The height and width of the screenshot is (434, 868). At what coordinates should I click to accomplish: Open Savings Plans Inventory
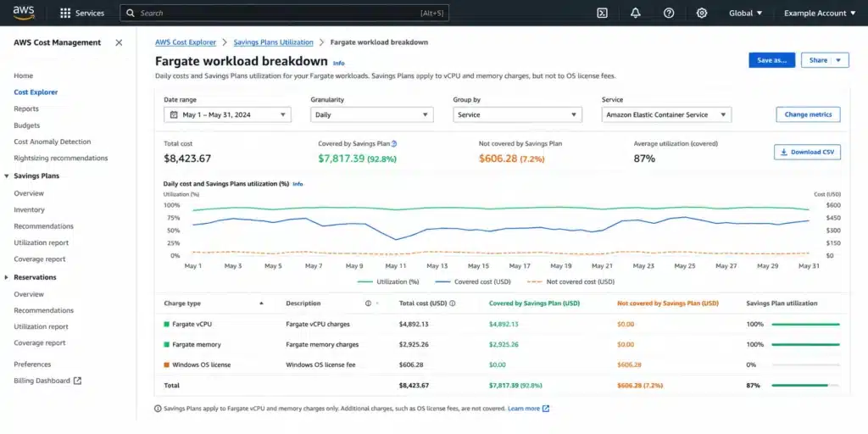pos(30,210)
